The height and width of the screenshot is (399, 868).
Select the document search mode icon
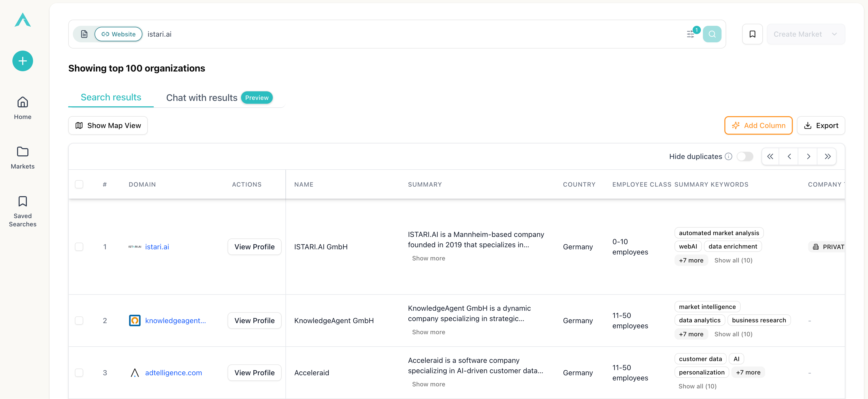pos(84,34)
